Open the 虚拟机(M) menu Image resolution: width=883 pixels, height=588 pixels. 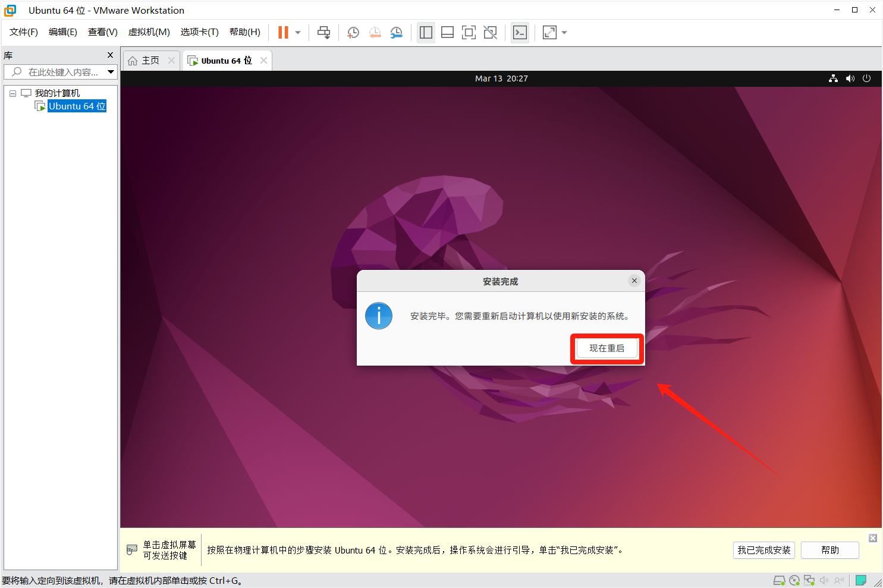pos(149,32)
